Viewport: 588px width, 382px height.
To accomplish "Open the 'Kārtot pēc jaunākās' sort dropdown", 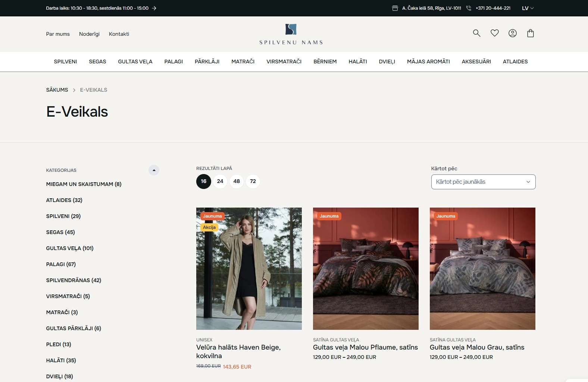I will [483, 182].
